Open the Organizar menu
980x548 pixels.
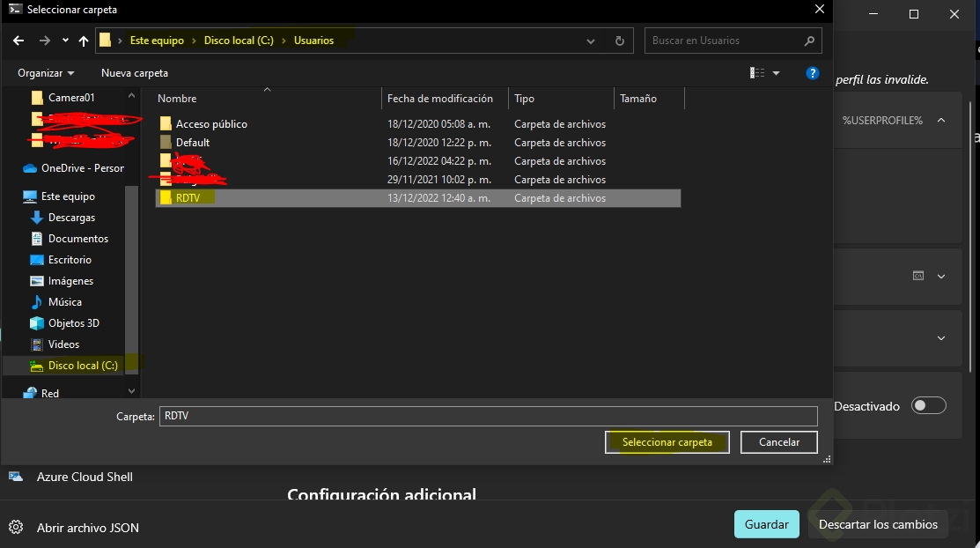pyautogui.click(x=46, y=73)
